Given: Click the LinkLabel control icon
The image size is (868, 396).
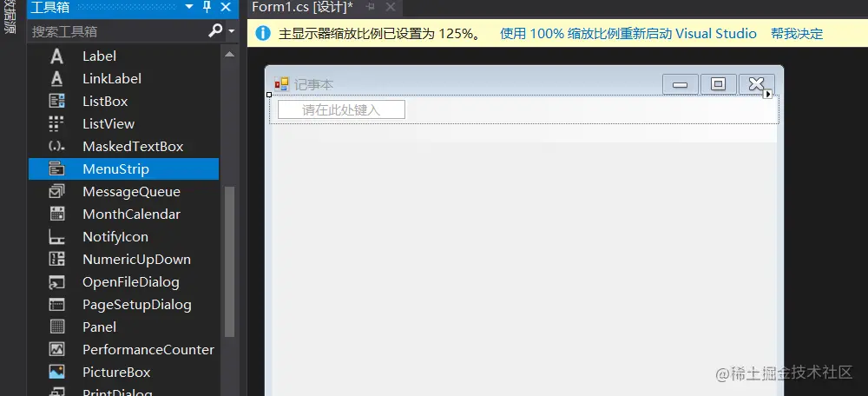Looking at the screenshot, I should pos(56,79).
